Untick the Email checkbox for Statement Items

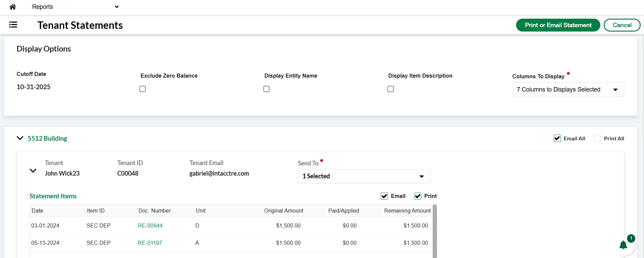(384, 196)
